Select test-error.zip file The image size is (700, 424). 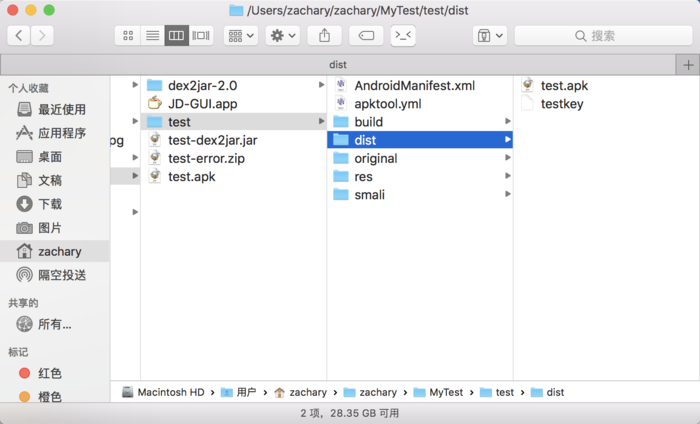(x=233, y=158)
